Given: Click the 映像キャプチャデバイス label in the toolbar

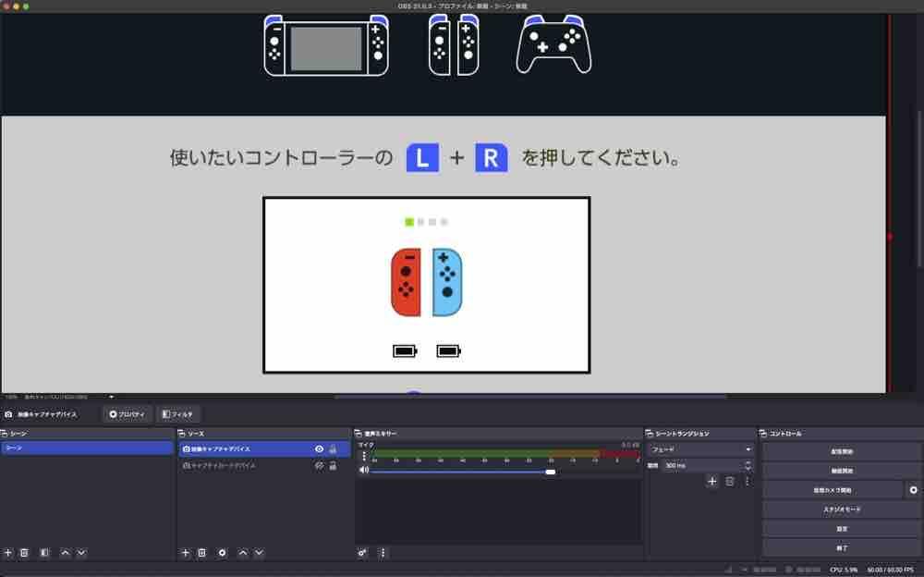Looking at the screenshot, I should tap(47, 414).
